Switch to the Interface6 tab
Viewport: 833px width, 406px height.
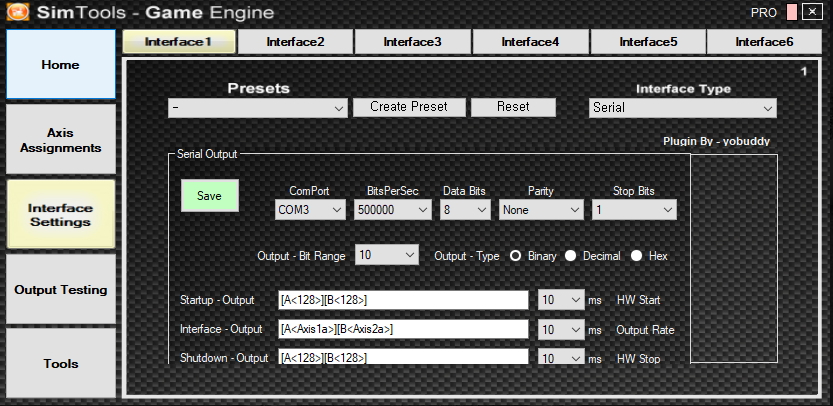[x=764, y=41]
